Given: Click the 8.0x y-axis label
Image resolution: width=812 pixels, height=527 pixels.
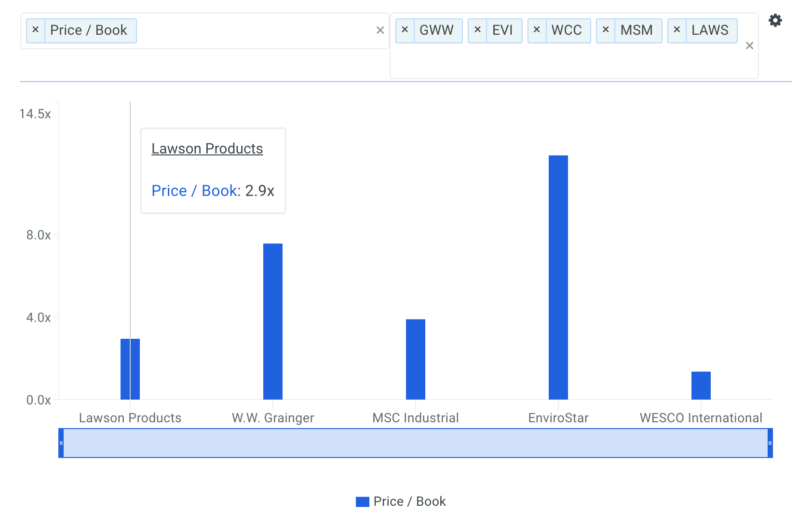Looking at the screenshot, I should [39, 235].
